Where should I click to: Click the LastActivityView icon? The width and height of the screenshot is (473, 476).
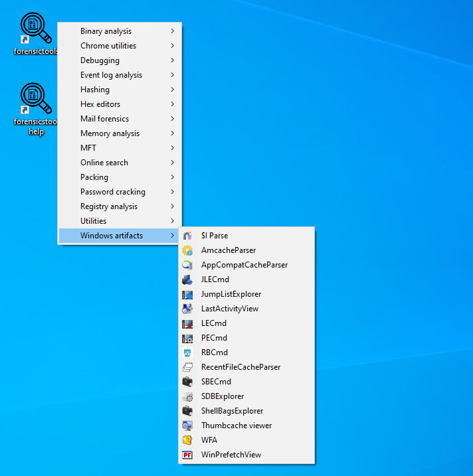(x=187, y=309)
